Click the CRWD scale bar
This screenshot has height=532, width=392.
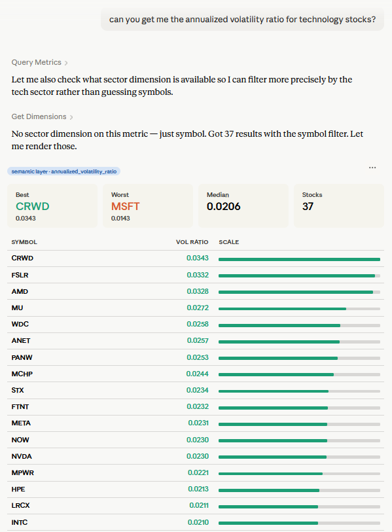pyautogui.click(x=299, y=259)
